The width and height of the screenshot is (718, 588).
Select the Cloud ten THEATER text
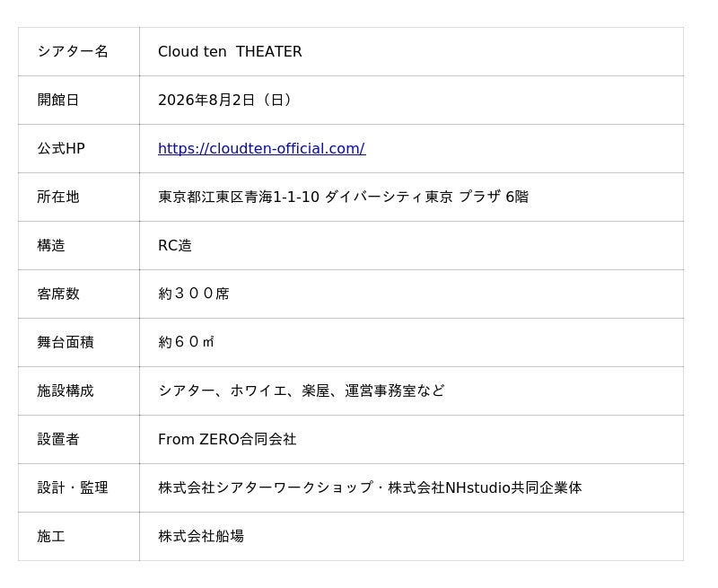(230, 51)
